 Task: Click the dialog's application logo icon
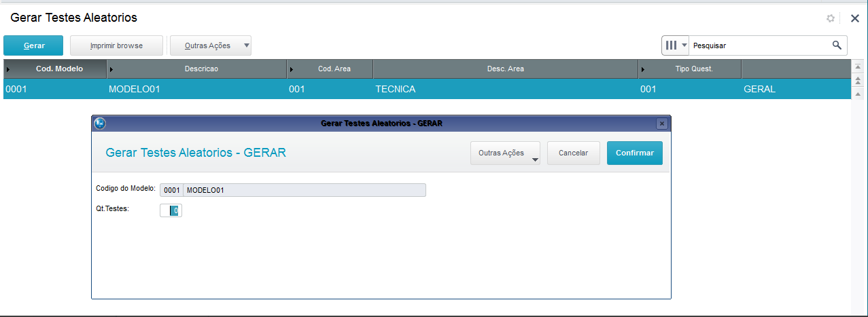coord(101,124)
